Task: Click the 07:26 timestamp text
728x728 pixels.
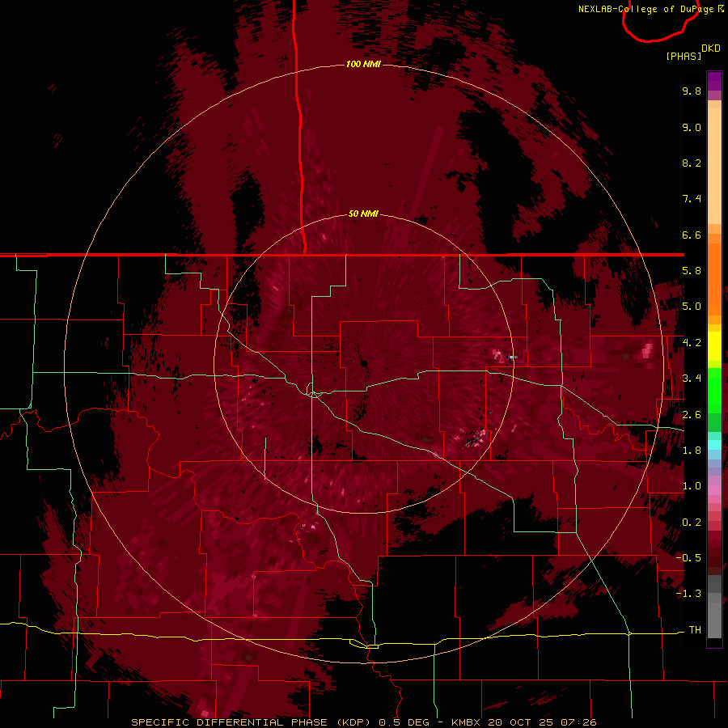Action: 578,722
